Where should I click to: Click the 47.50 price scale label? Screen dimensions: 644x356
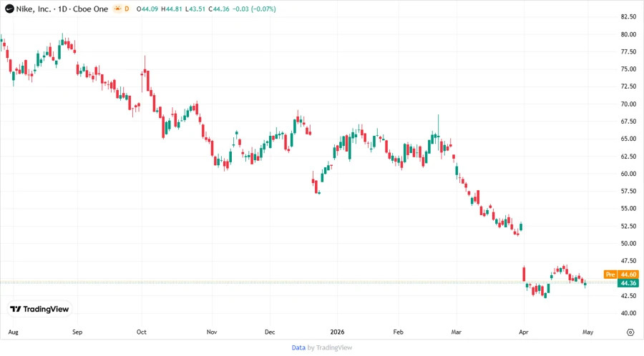[628, 260]
